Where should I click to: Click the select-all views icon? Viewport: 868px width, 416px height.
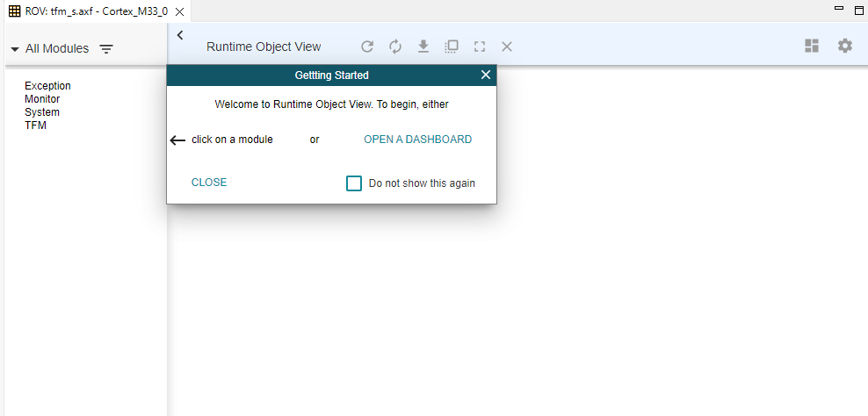tap(452, 47)
